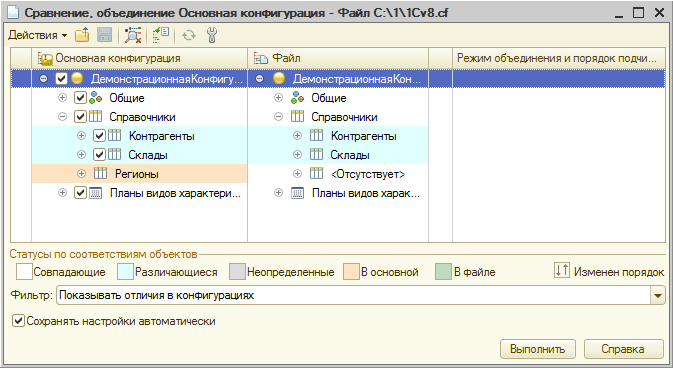Click Общие icon in main configuration column
This screenshot has width=673, height=368.
click(95, 98)
